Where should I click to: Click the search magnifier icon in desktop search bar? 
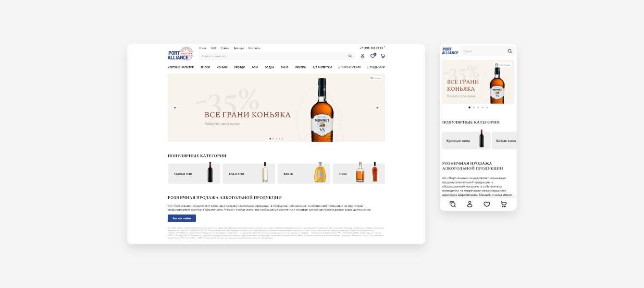[350, 56]
